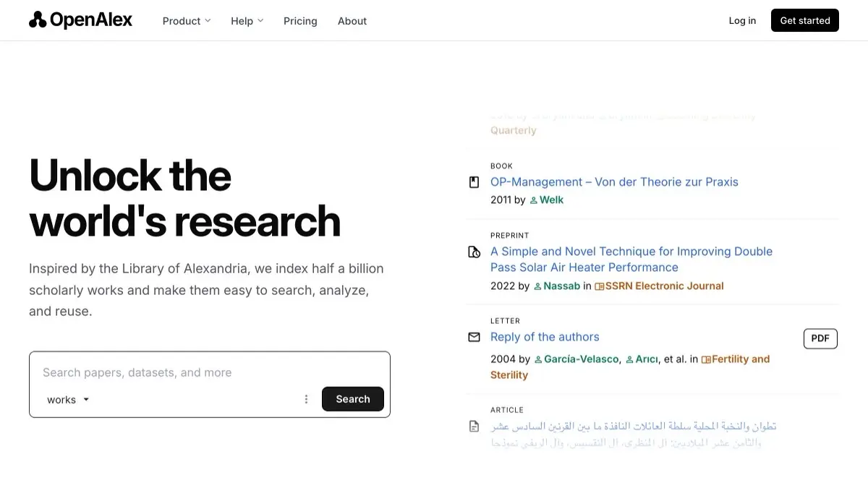
Task: Click the source icon before Fertility and Sterility
Action: pyautogui.click(x=706, y=359)
